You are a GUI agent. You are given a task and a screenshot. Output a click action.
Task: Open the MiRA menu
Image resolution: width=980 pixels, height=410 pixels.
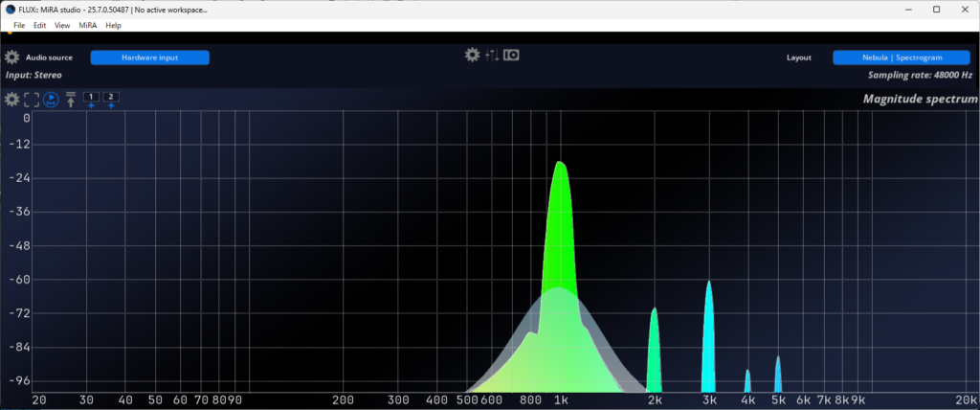(x=87, y=25)
